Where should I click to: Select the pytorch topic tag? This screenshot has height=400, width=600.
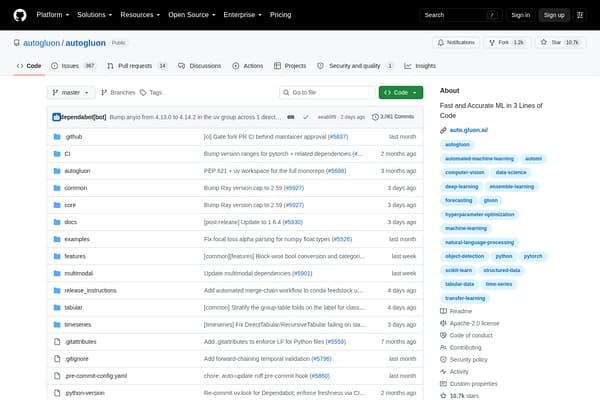click(533, 256)
